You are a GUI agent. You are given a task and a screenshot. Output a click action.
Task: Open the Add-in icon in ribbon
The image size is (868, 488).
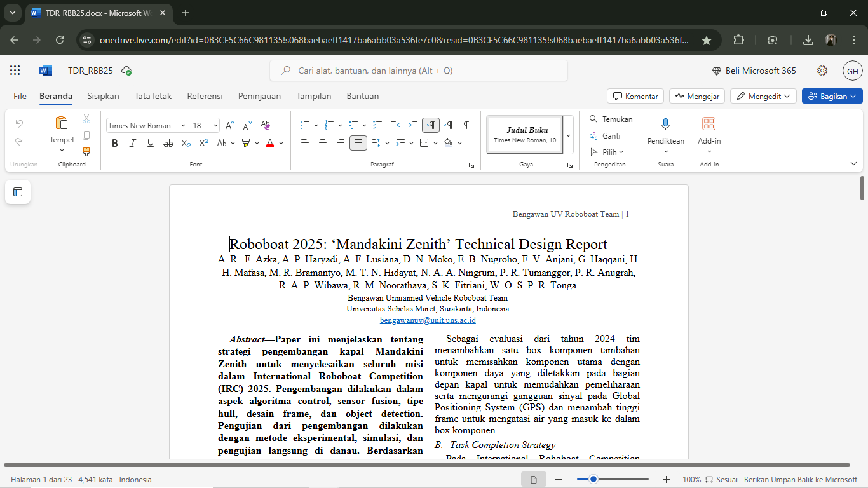pyautogui.click(x=709, y=125)
